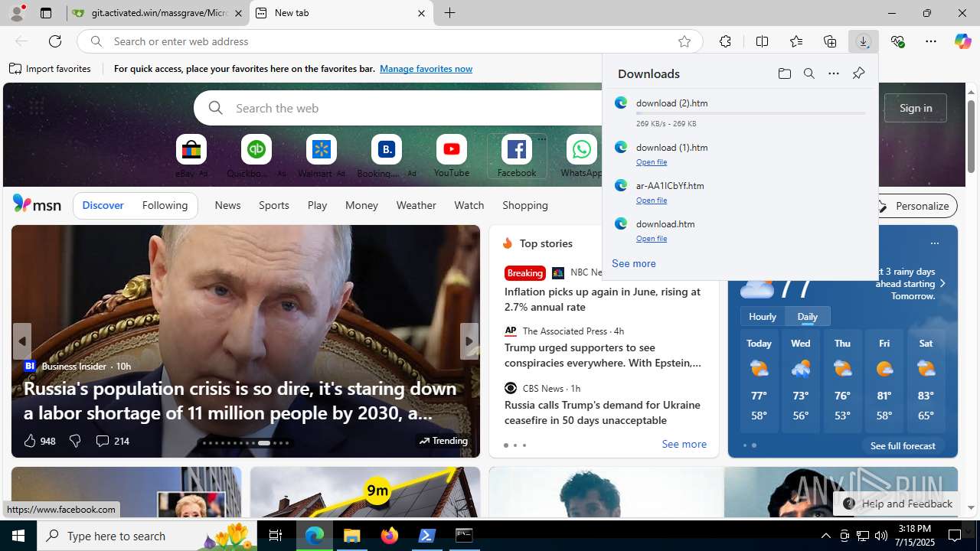The image size is (980, 551).
Task: Open Help and Feedback
Action: coord(897,504)
